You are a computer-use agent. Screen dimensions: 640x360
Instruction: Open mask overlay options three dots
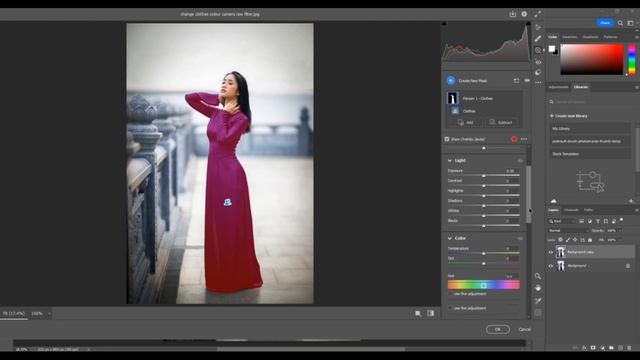pos(524,139)
